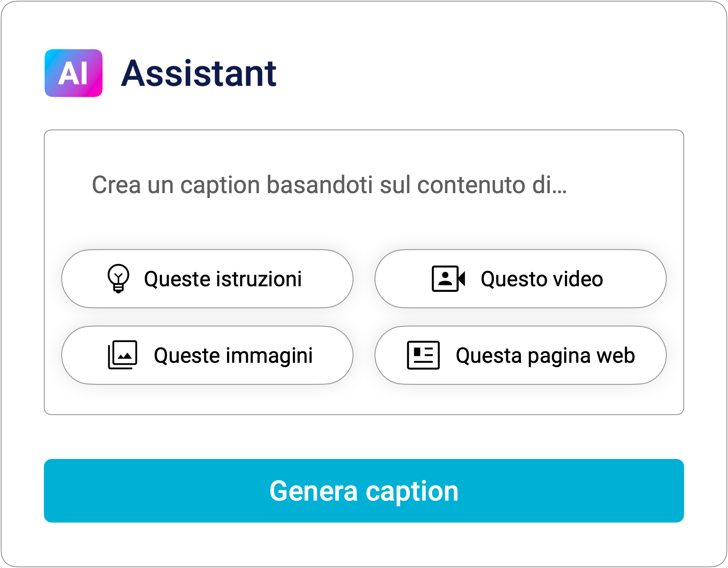Image resolution: width=728 pixels, height=568 pixels.
Task: Click the lightbulb icon for instructions
Action: pyautogui.click(x=118, y=279)
